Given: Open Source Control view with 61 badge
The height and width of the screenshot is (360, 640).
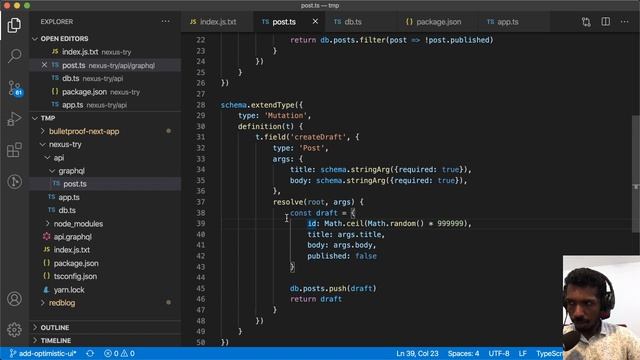Looking at the screenshot, I should [x=14, y=88].
